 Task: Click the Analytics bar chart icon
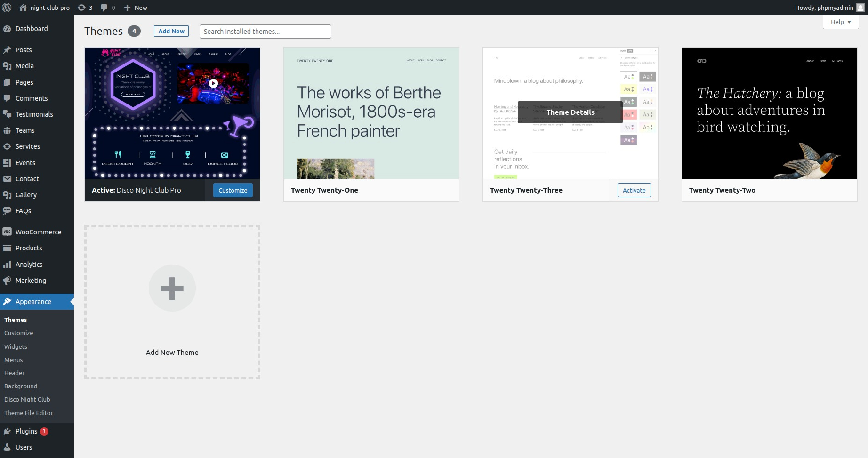tap(7, 265)
